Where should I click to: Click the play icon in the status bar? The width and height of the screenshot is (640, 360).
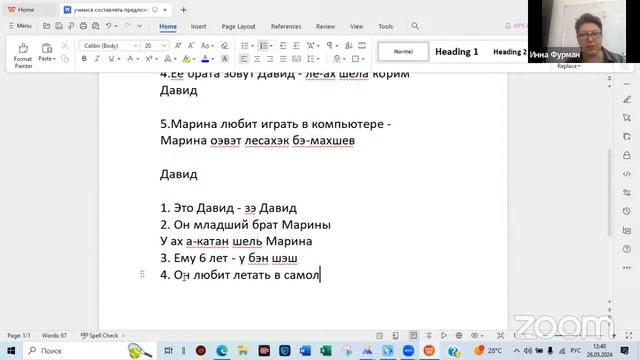pyautogui.click(x=444, y=336)
